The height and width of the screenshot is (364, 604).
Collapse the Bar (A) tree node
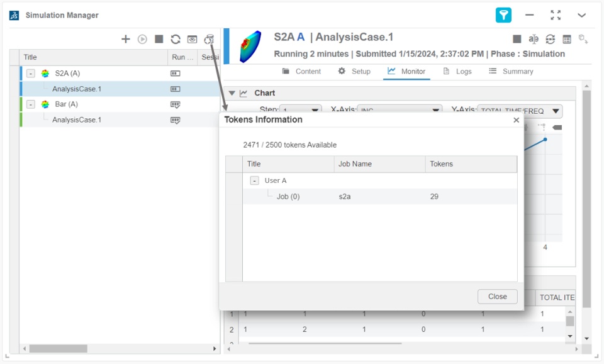tap(31, 104)
